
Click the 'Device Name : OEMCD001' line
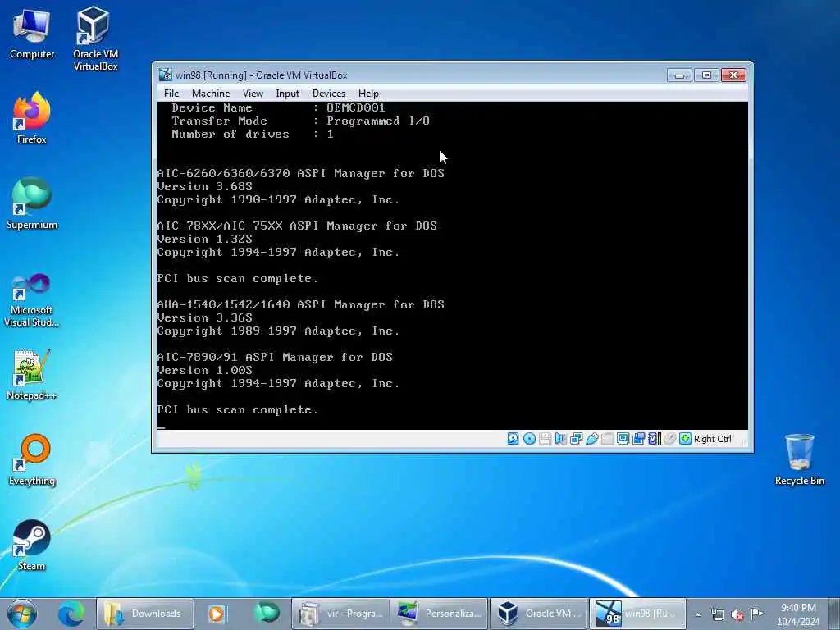click(x=278, y=107)
